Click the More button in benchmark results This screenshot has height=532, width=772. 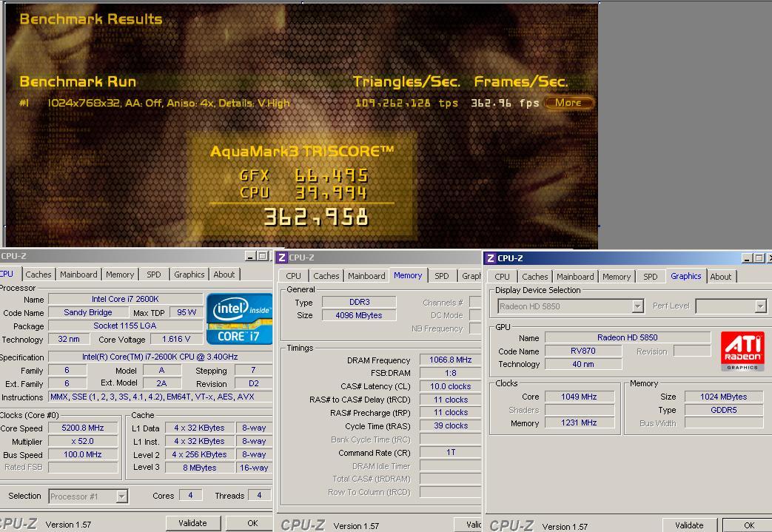(x=568, y=103)
